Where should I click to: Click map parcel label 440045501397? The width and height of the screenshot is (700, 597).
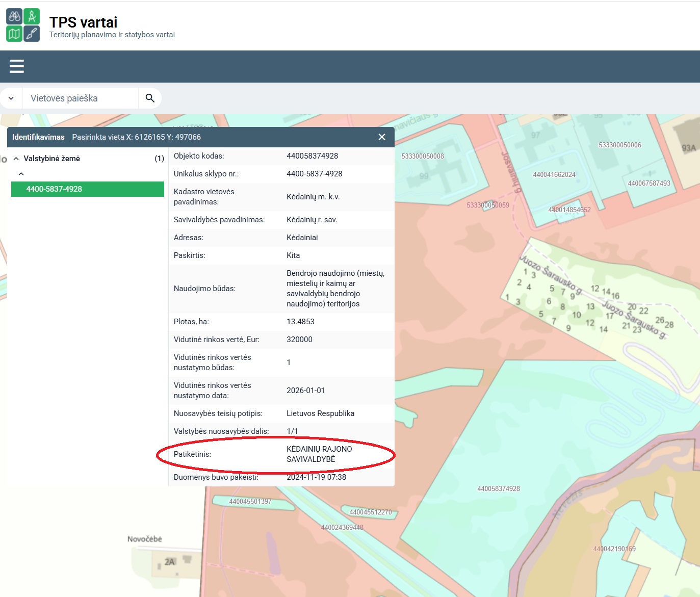pyautogui.click(x=250, y=501)
